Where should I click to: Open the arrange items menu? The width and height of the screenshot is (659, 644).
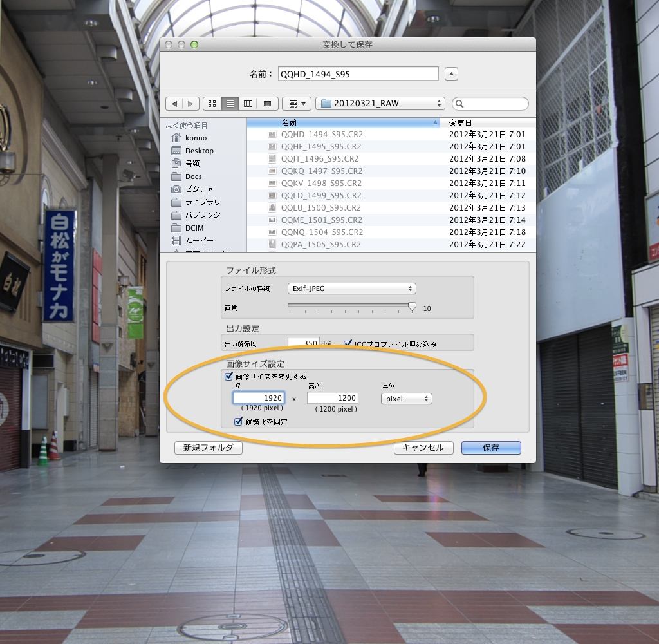(x=297, y=104)
